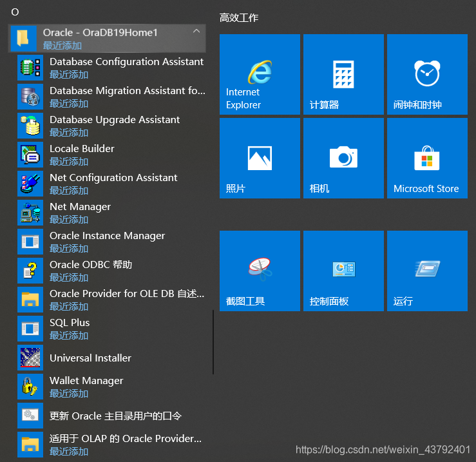This screenshot has height=462, width=476.
Task: Click the 更新 Oracle 主目录用户的口令 icon
Action: 30,416
